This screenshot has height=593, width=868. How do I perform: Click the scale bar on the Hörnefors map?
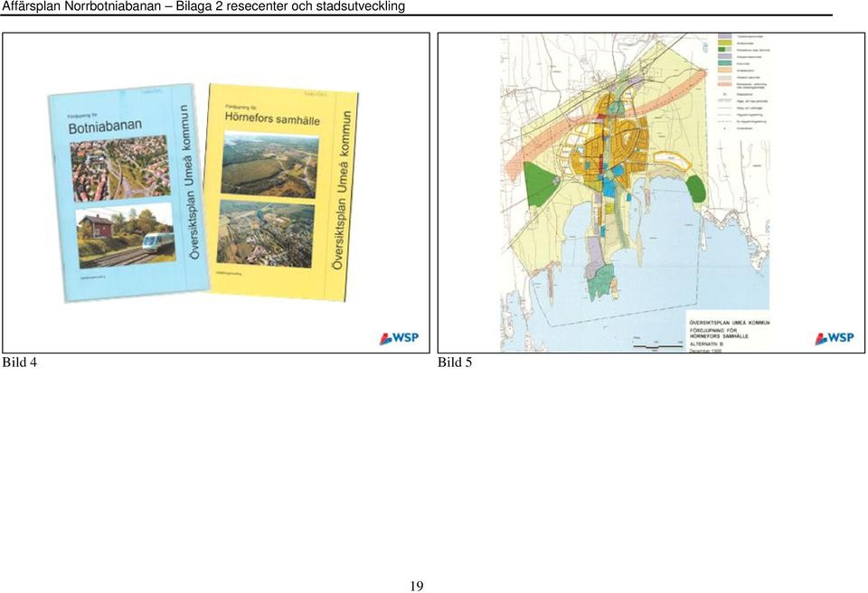657,345
